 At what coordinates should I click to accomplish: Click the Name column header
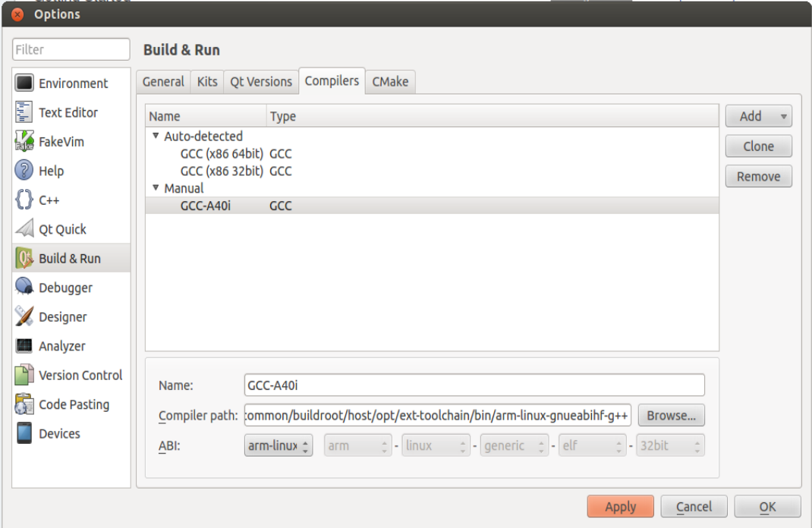point(206,117)
